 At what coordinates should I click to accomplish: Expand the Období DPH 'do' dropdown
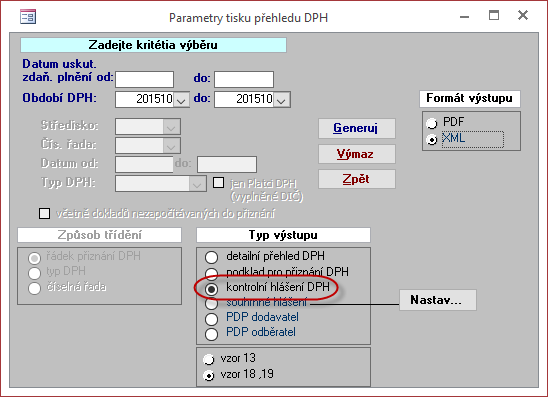pos(281,99)
